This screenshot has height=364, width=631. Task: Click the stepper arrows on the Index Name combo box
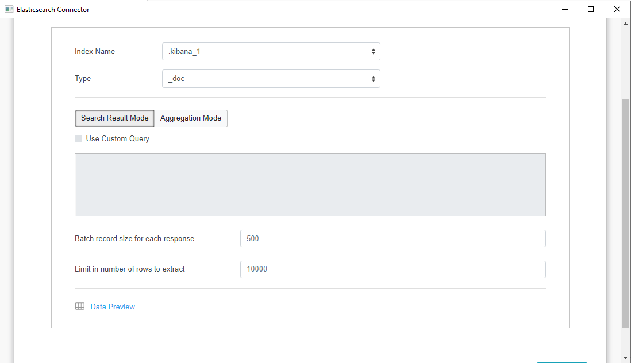(373, 51)
